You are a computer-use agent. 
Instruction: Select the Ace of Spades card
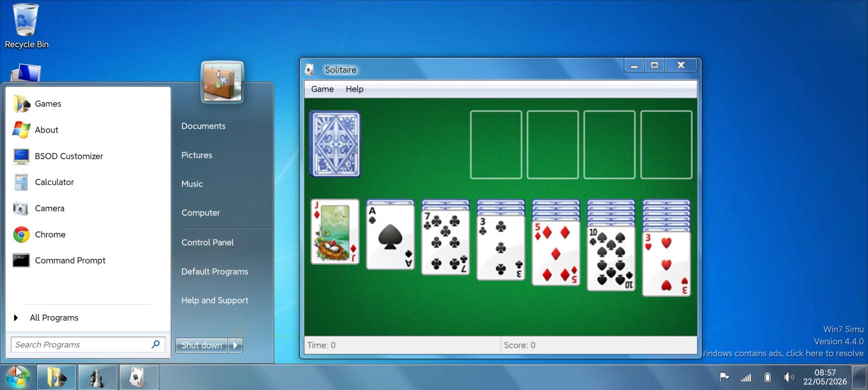[x=390, y=237]
